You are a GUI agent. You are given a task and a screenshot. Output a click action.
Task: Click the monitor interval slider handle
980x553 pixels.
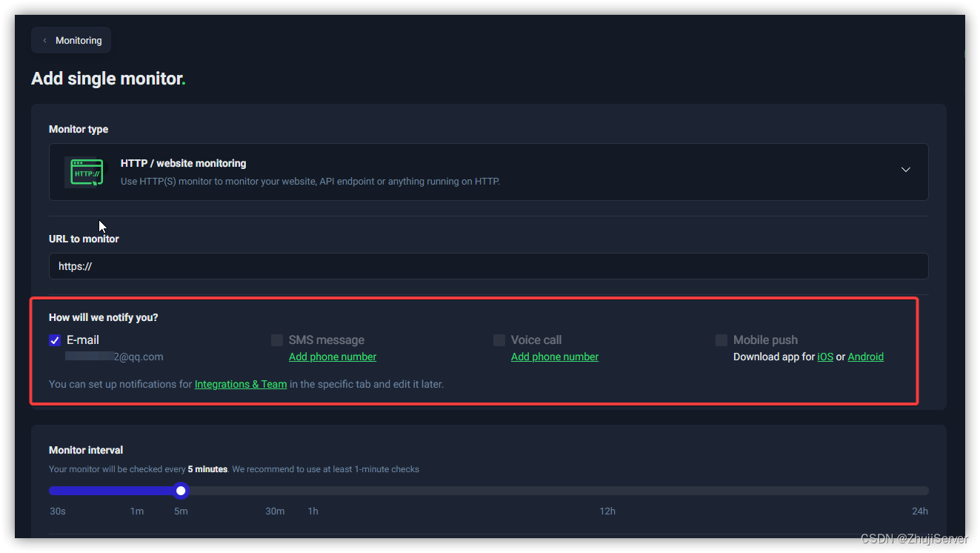pos(181,491)
